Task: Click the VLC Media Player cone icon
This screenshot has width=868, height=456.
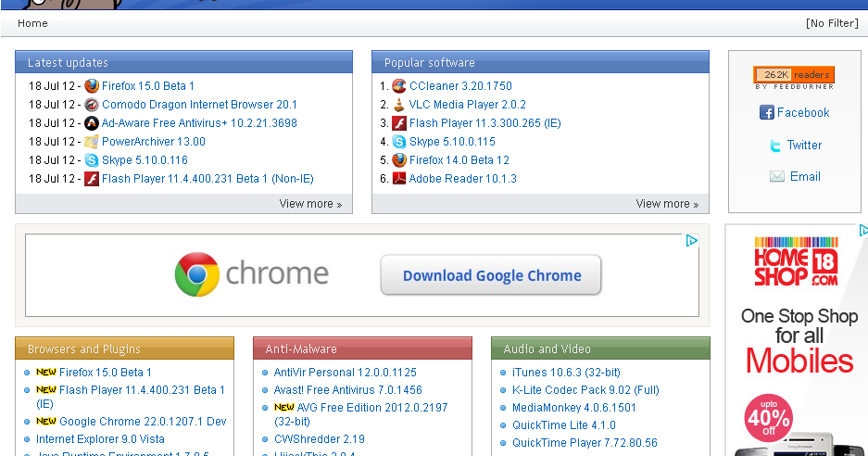Action: point(399,105)
